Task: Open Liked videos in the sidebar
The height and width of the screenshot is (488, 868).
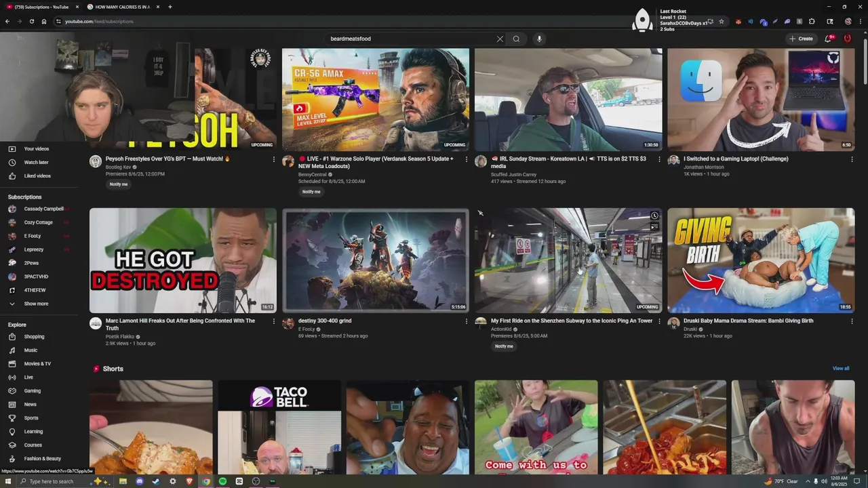Action: click(x=39, y=176)
